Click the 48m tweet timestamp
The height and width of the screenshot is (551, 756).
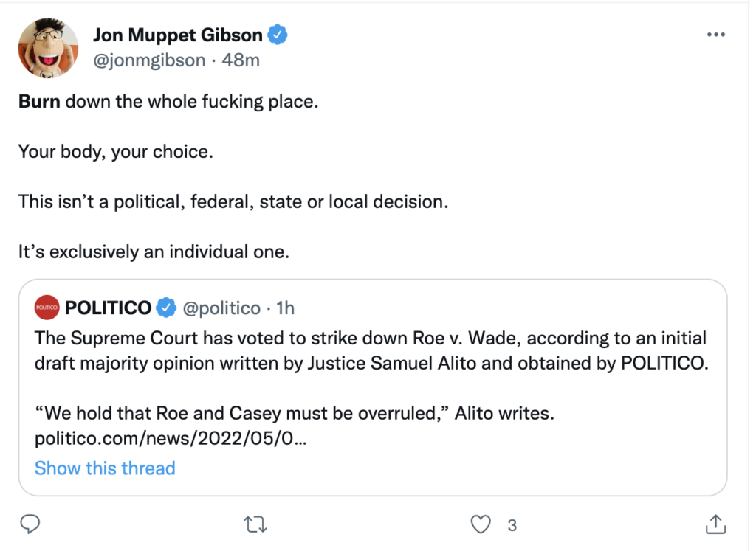[241, 60]
